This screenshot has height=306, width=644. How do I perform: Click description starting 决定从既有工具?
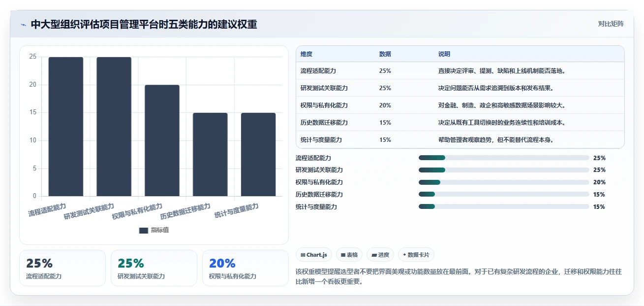click(x=502, y=123)
